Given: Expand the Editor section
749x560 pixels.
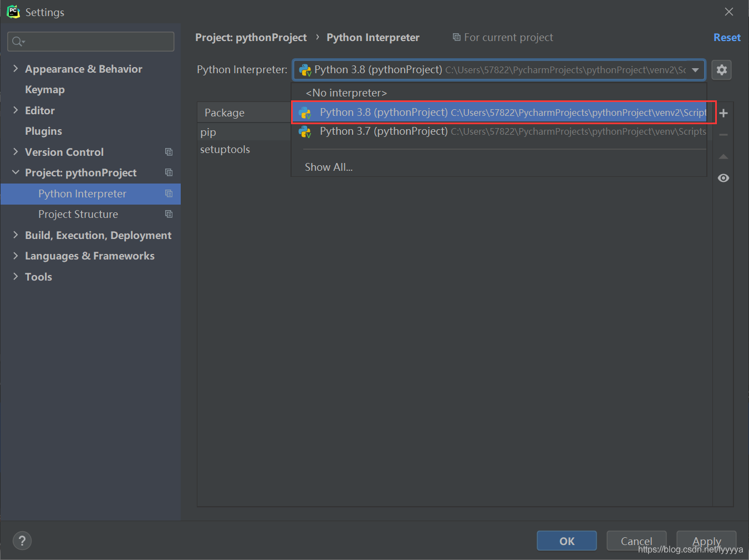Looking at the screenshot, I should 16,110.
